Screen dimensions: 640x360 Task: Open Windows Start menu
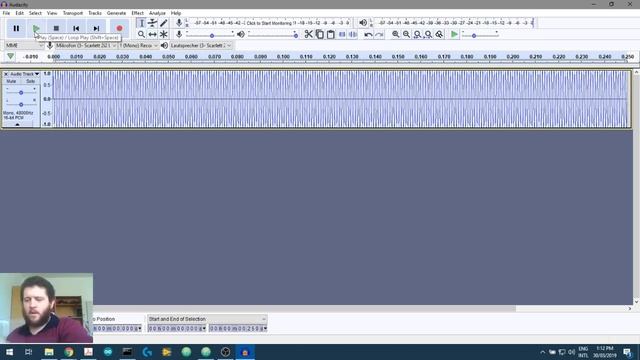(x=9, y=352)
